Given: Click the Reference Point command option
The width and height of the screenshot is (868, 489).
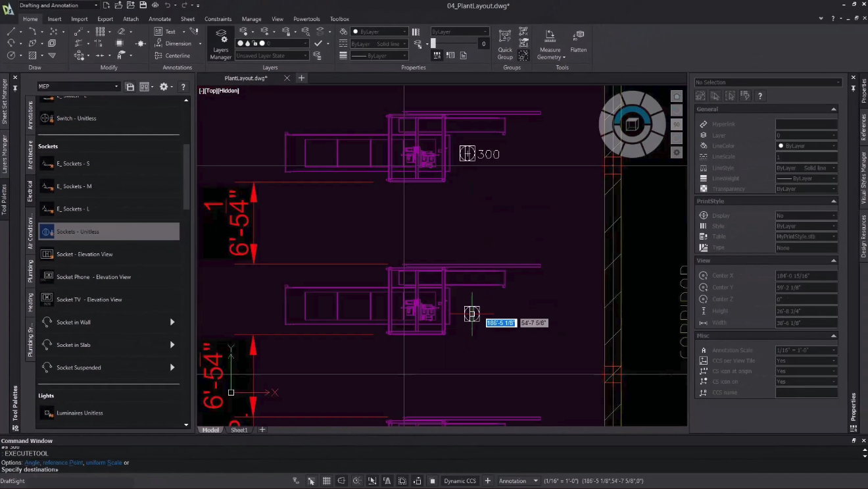Looking at the screenshot, I should tap(62, 463).
